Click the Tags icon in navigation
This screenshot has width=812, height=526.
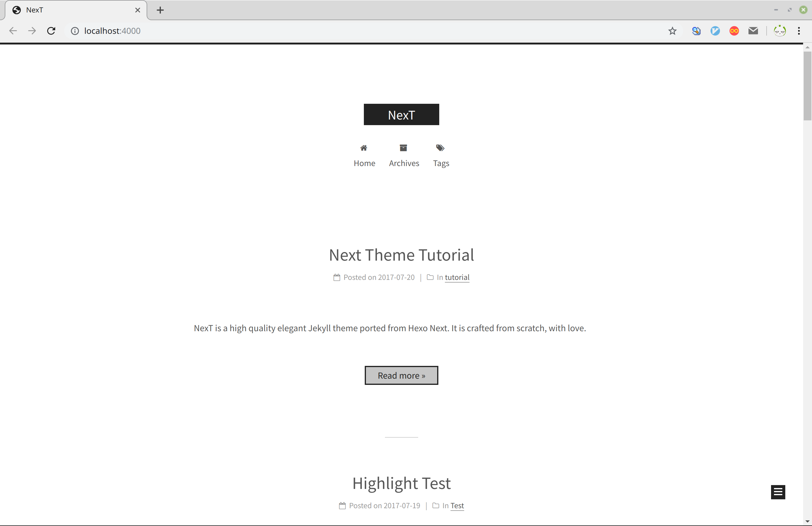click(440, 148)
